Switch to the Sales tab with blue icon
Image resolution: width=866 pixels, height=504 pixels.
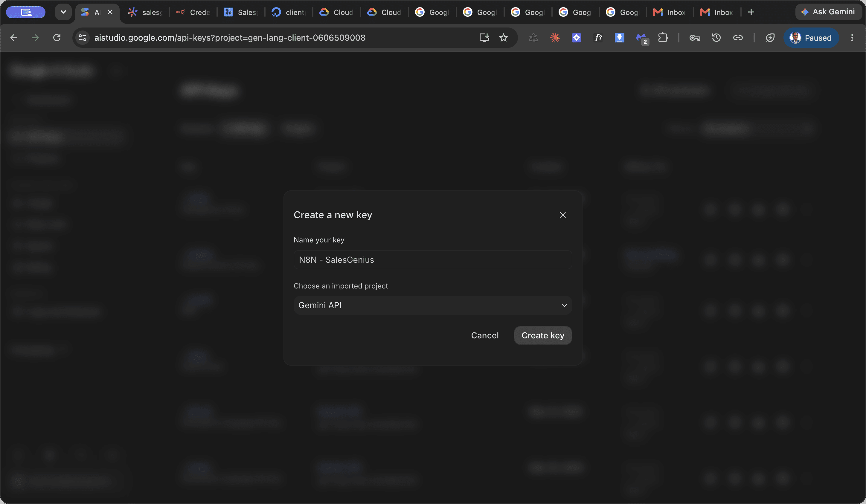click(241, 12)
